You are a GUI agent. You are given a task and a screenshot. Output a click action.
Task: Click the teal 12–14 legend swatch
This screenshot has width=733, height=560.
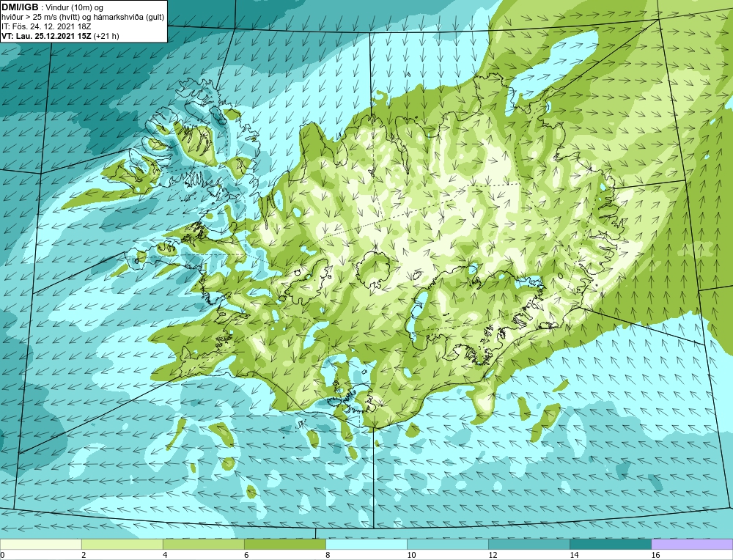528,544
